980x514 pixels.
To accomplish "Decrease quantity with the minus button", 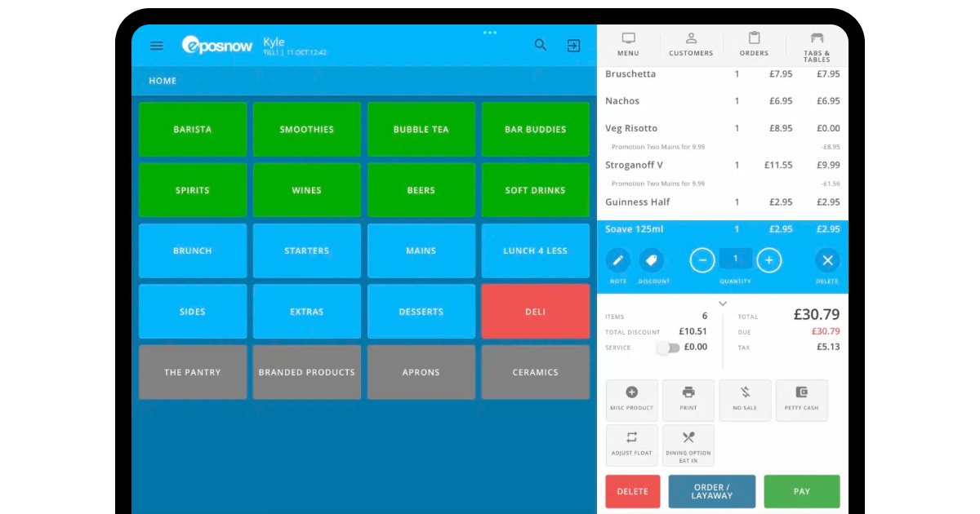I will tap(702, 261).
